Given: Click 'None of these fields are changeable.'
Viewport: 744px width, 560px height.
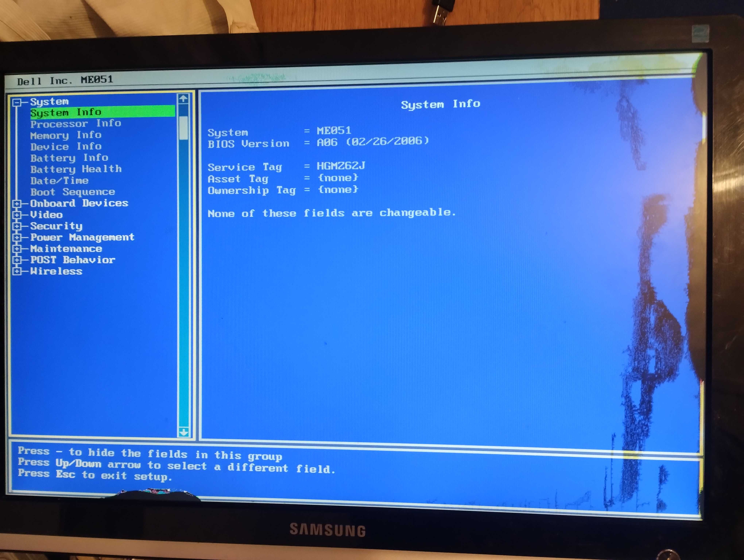Looking at the screenshot, I should (332, 213).
